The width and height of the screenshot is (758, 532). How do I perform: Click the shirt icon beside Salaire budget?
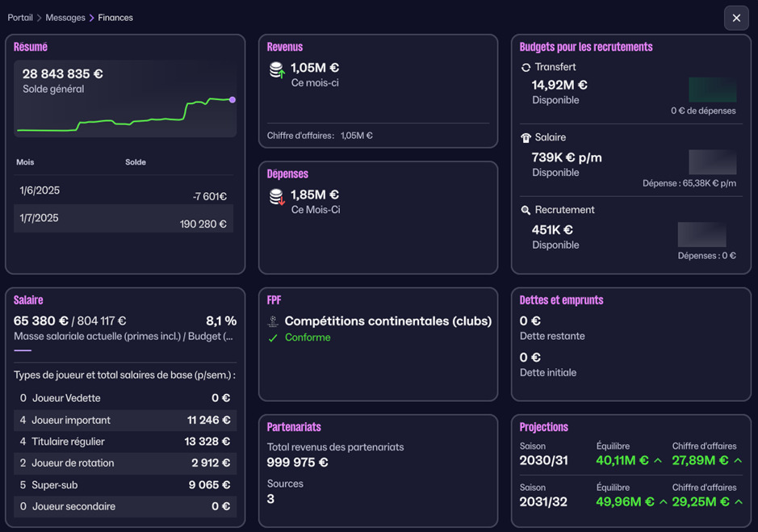tap(526, 138)
